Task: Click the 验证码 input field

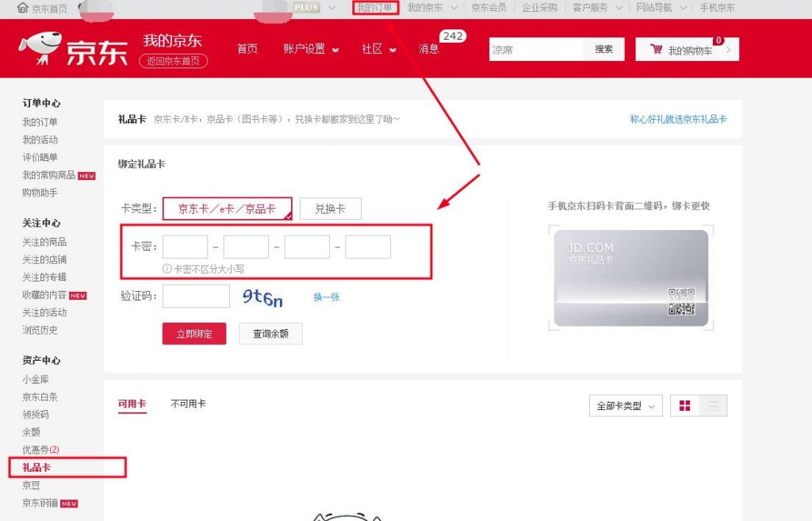Action: point(196,297)
